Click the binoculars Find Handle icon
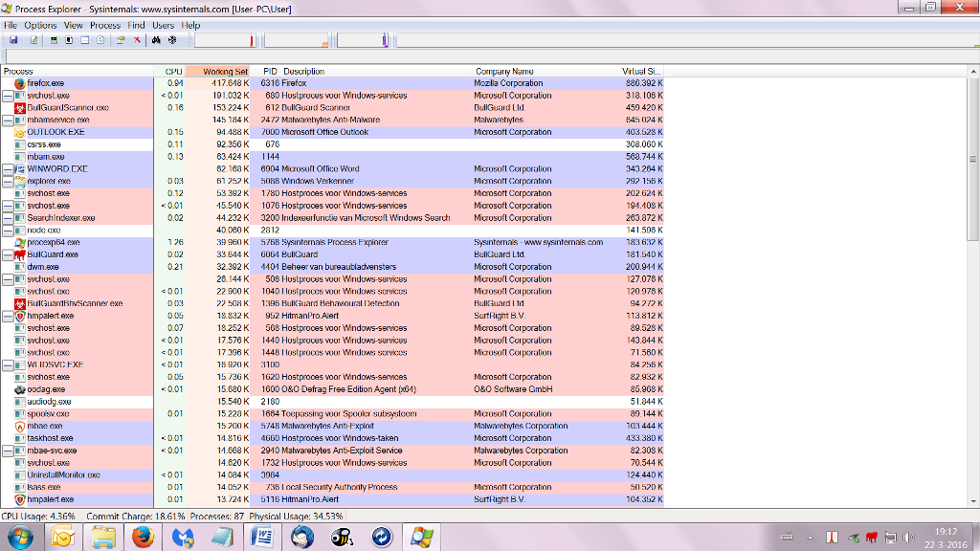Image resolution: width=980 pixels, height=551 pixels. pos(156,40)
